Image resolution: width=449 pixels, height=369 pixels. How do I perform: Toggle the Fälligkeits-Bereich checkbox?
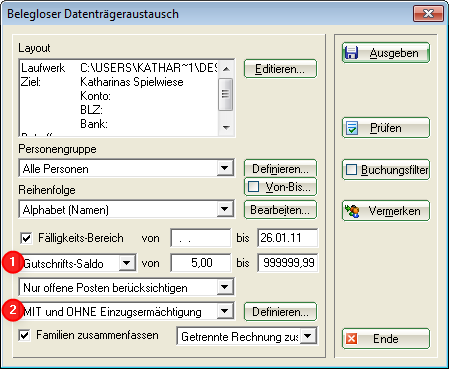26,238
